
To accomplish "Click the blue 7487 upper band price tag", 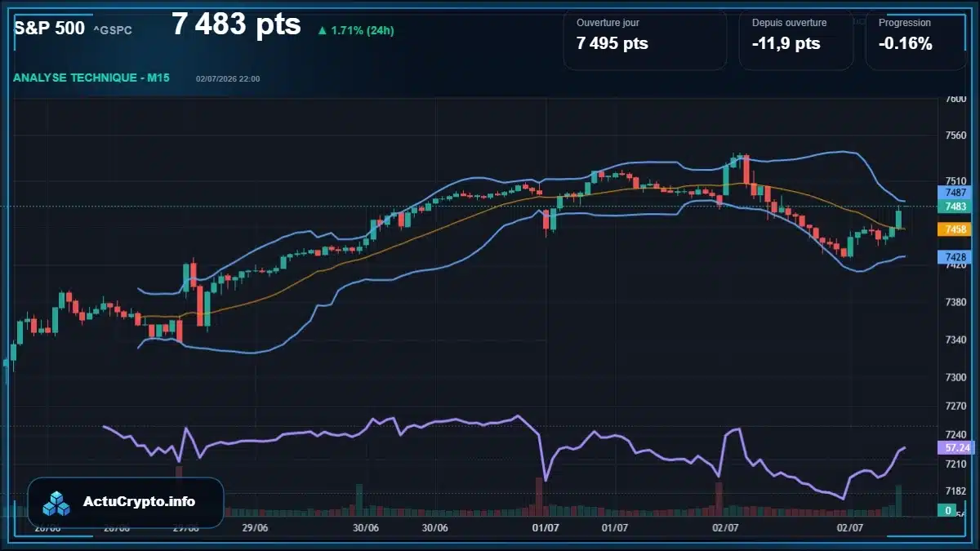I will (955, 193).
